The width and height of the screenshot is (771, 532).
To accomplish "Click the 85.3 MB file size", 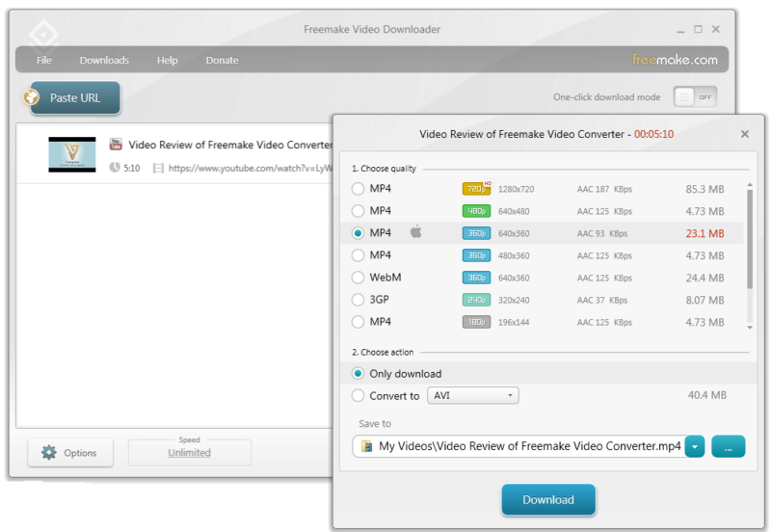I will pyautogui.click(x=705, y=189).
